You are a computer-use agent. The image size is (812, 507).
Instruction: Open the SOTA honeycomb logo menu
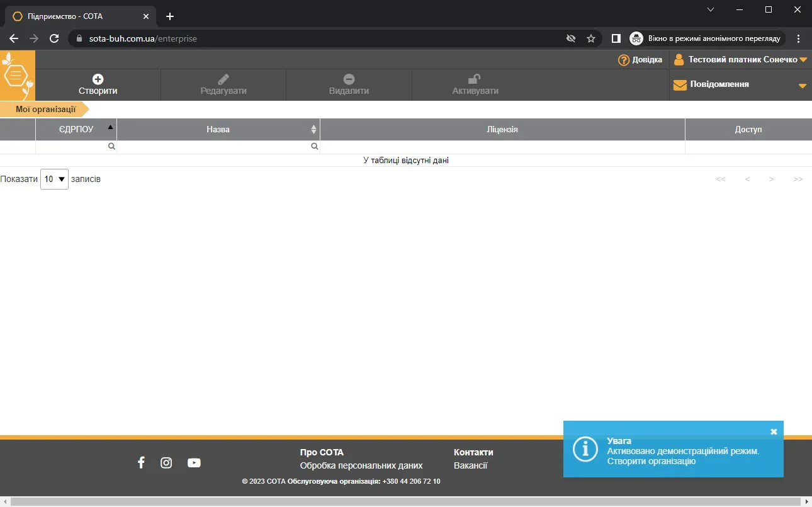pyautogui.click(x=18, y=76)
